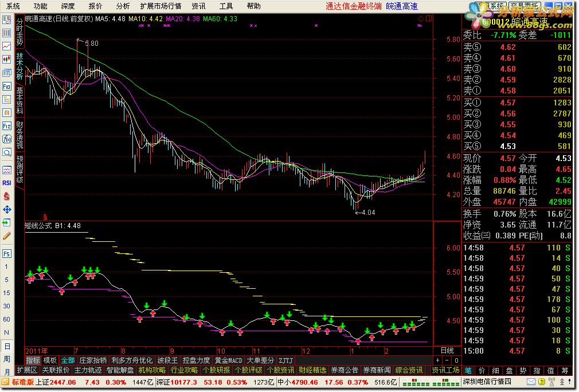Image resolution: width=579 pixels, height=392 pixels.
Task: Select the 控盘力度 indicator tab
Action: click(196, 360)
